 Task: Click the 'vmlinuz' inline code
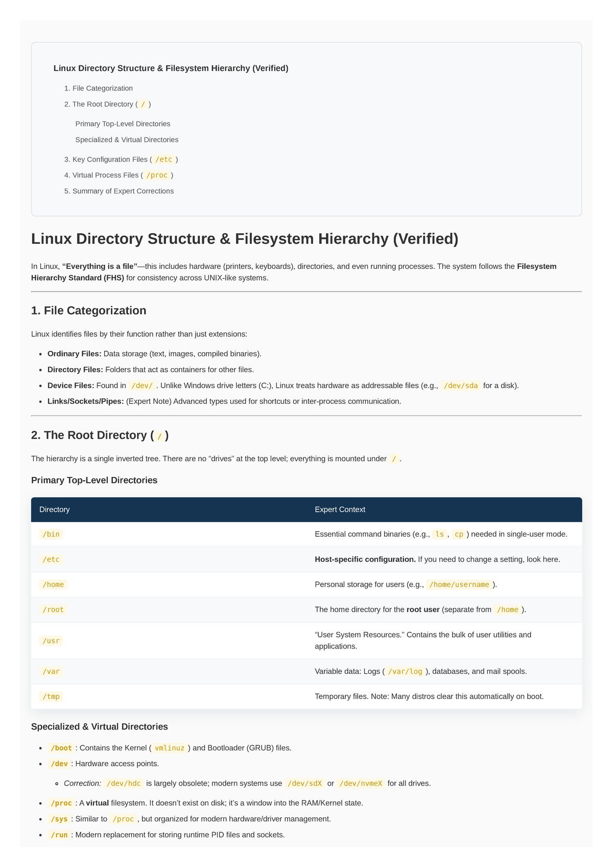[170, 748]
